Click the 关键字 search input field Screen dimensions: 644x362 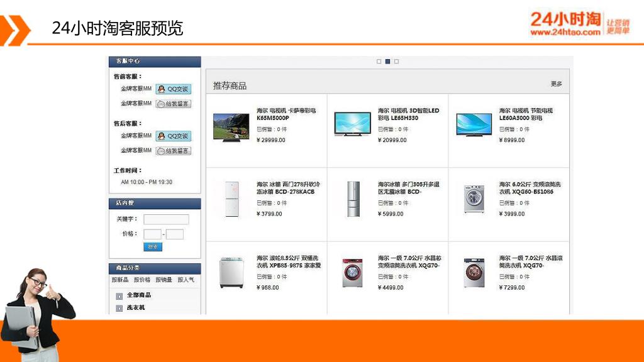(166, 219)
